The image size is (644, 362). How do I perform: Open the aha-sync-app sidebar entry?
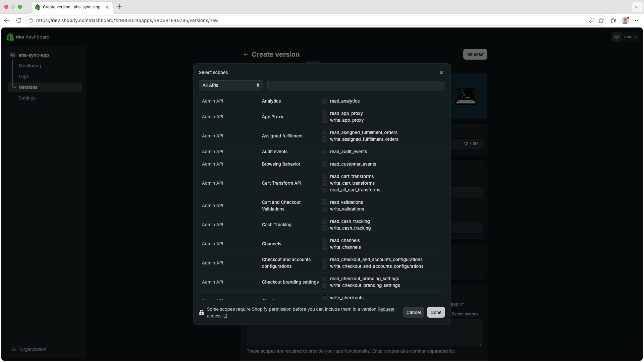pos(34,55)
